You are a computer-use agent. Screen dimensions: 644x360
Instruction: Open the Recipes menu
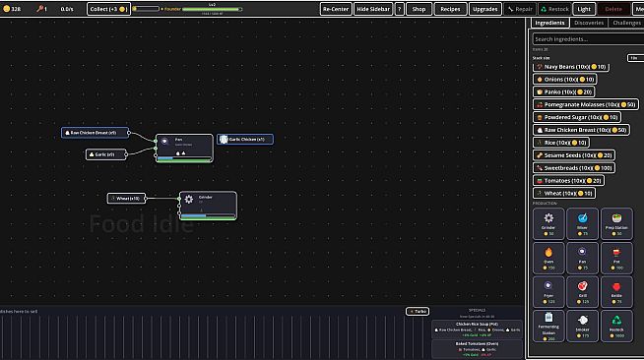(450, 9)
